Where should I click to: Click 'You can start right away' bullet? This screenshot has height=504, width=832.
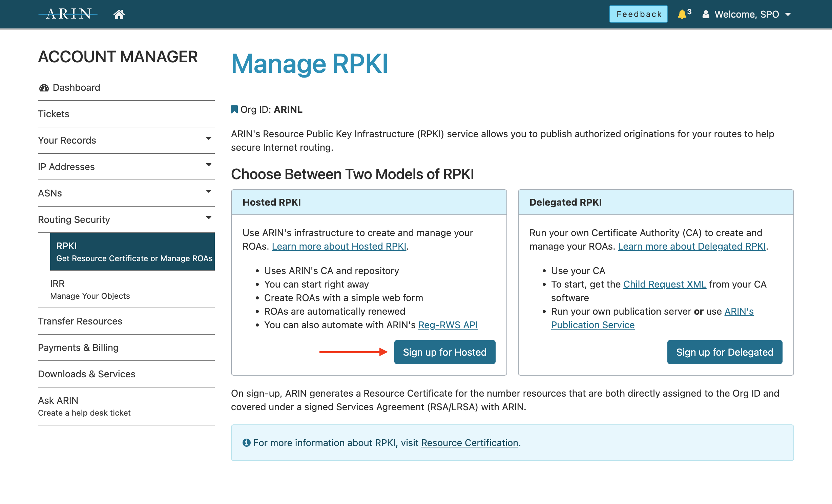click(316, 284)
